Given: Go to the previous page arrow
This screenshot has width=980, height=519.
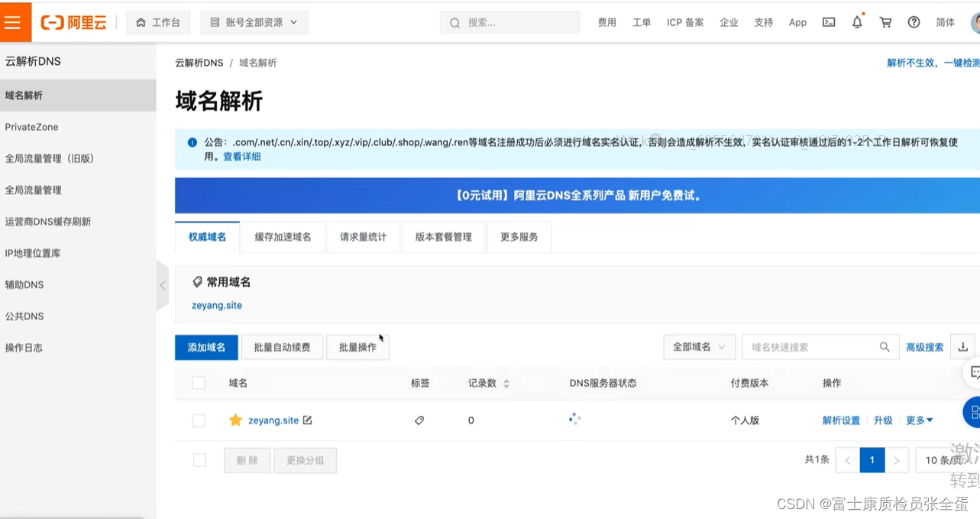Looking at the screenshot, I should pyautogui.click(x=847, y=460).
